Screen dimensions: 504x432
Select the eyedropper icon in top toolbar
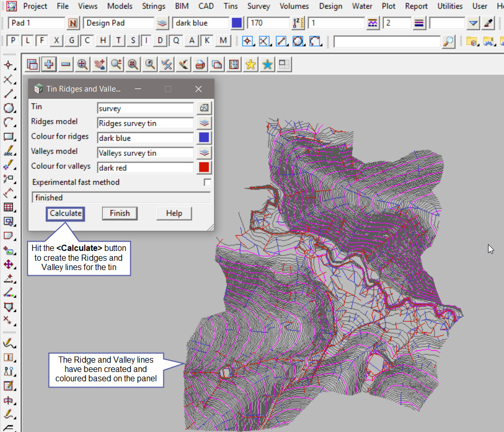pos(488,23)
